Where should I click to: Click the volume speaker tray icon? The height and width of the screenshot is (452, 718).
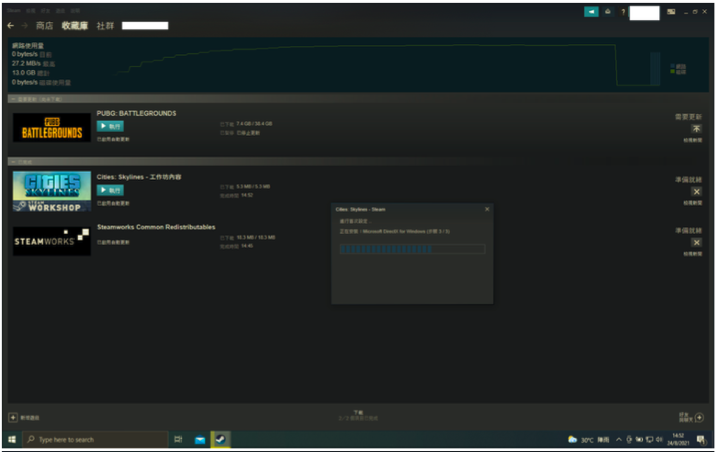click(x=659, y=440)
